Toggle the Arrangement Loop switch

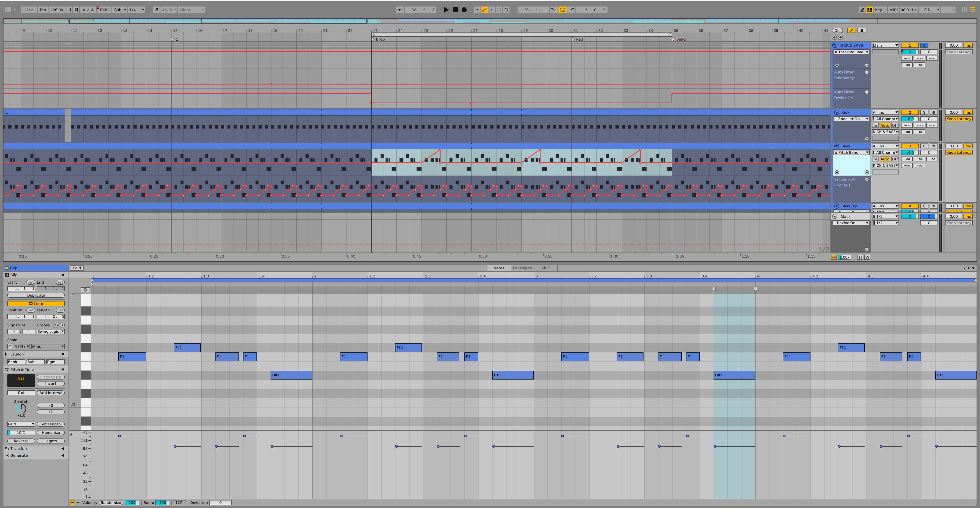[562, 10]
